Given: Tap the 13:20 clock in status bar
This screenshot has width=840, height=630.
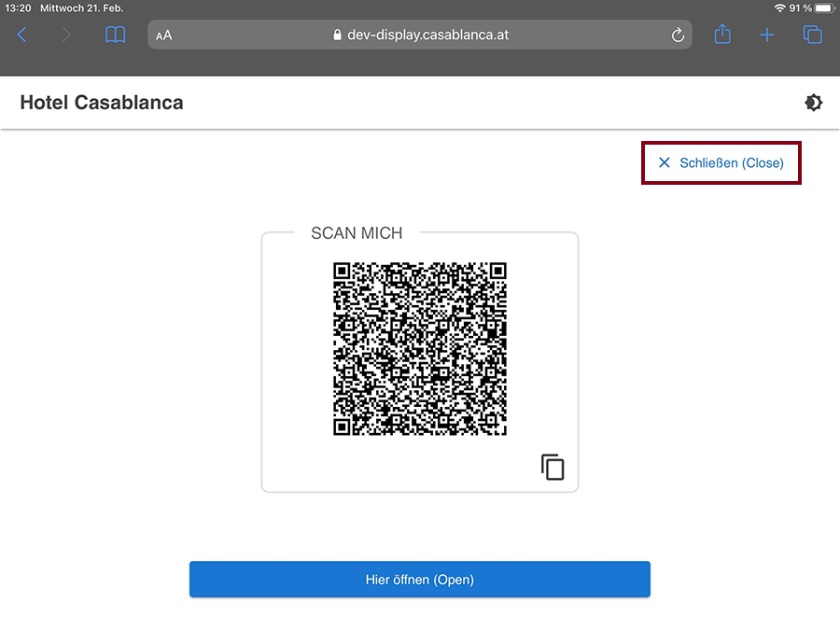Looking at the screenshot, I should [x=18, y=7].
